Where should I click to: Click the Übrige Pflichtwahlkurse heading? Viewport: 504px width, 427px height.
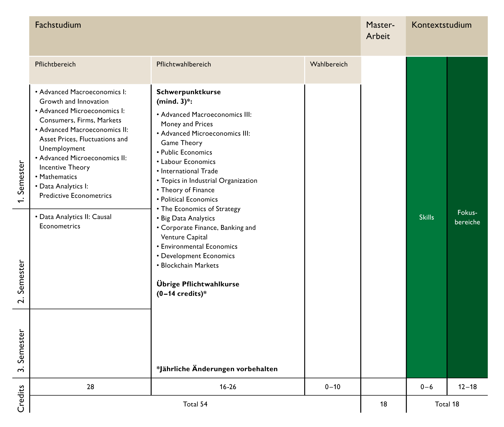point(198,284)
